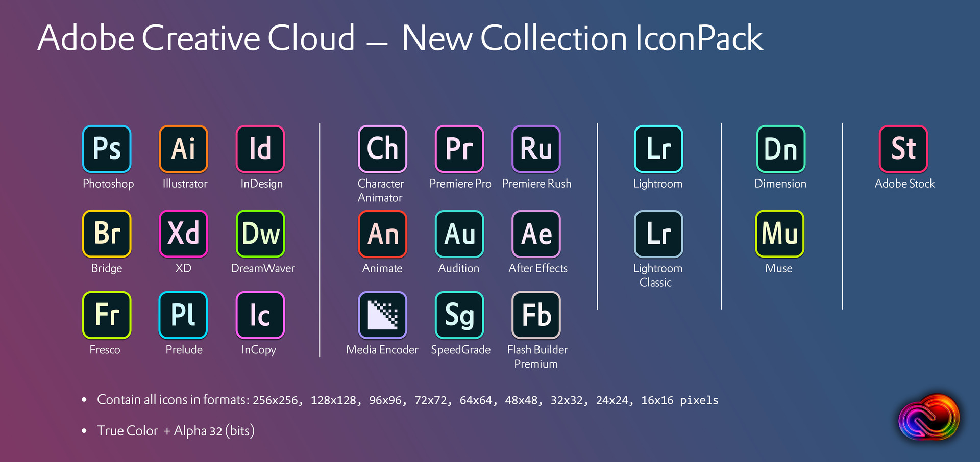The width and height of the screenshot is (980, 462).
Task: Click the "Character Animator" label text
Action: click(x=381, y=191)
